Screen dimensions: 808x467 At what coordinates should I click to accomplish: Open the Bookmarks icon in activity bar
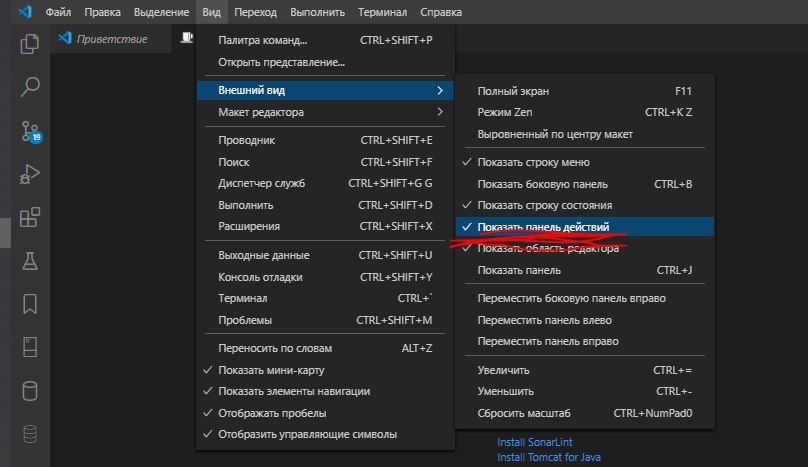(x=30, y=304)
